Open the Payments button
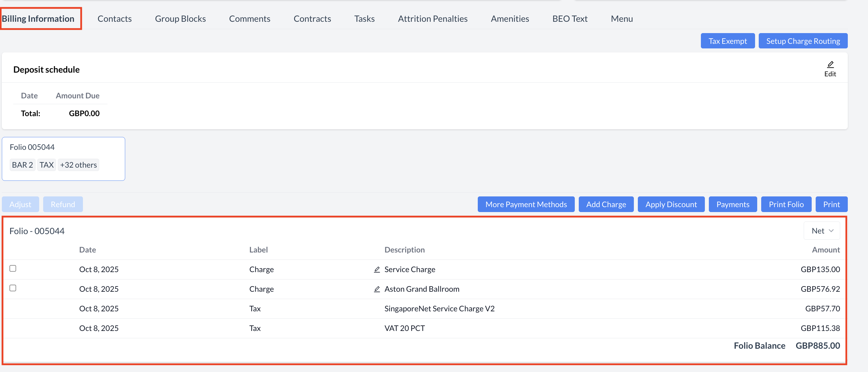This screenshot has width=868, height=372. (732, 204)
